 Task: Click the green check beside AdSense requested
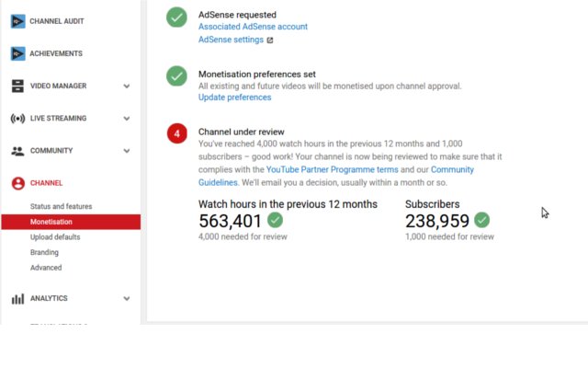[x=176, y=17]
